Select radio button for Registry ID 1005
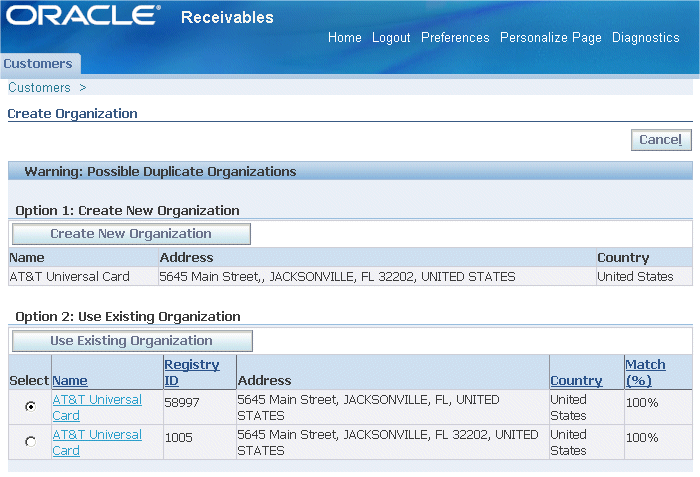The width and height of the screenshot is (700, 477). coord(30,442)
